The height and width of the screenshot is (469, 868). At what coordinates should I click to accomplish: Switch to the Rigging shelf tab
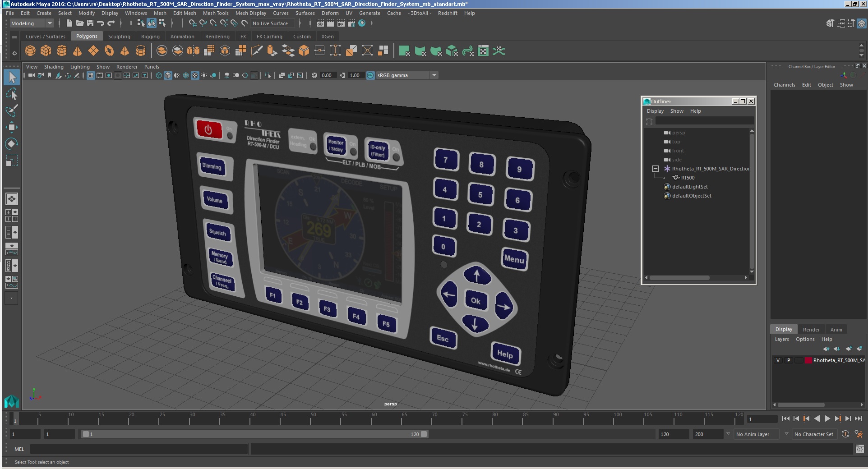pos(150,37)
